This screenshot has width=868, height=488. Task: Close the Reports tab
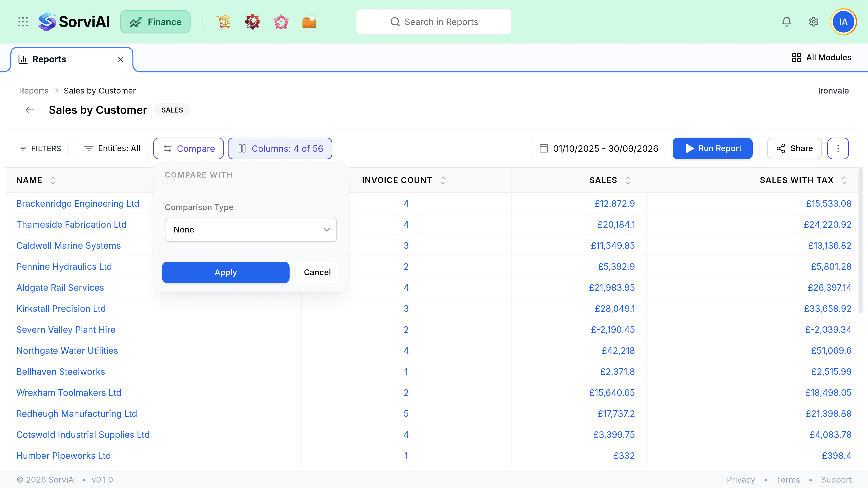121,60
